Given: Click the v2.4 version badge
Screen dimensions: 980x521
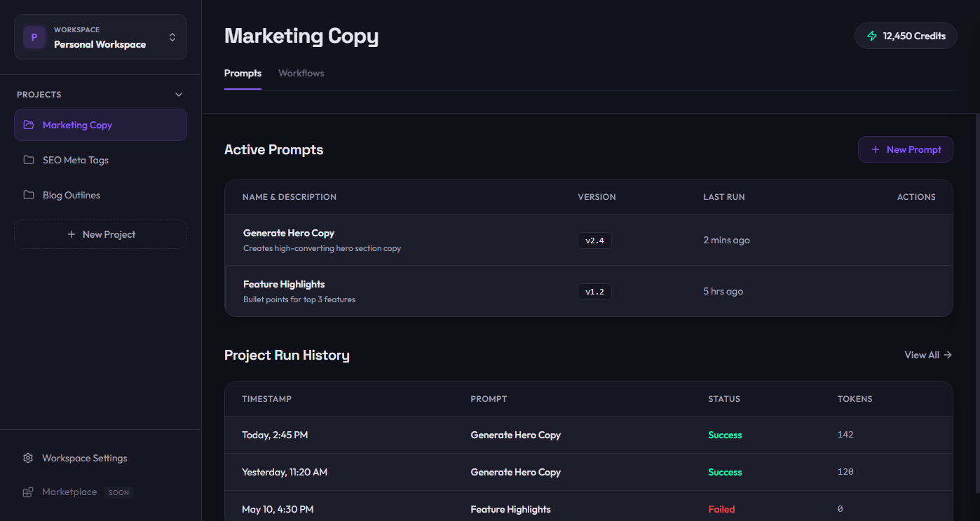Looking at the screenshot, I should click(x=594, y=241).
